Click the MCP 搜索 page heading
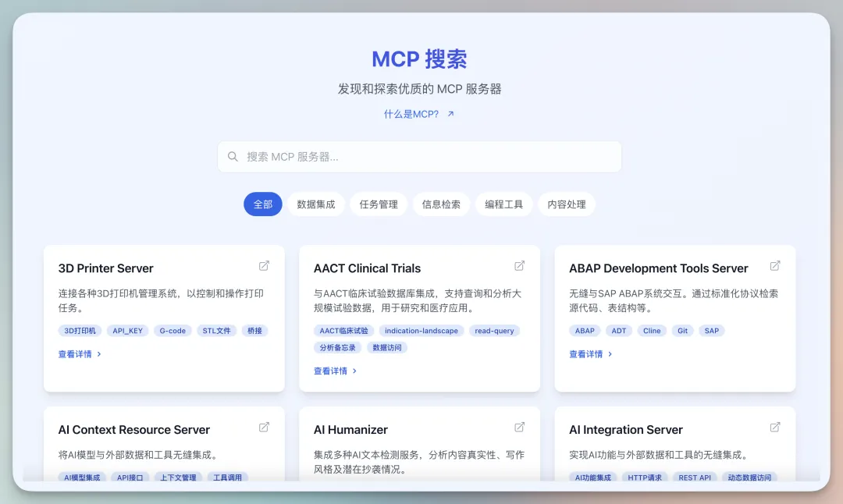The height and width of the screenshot is (504, 843). click(419, 59)
